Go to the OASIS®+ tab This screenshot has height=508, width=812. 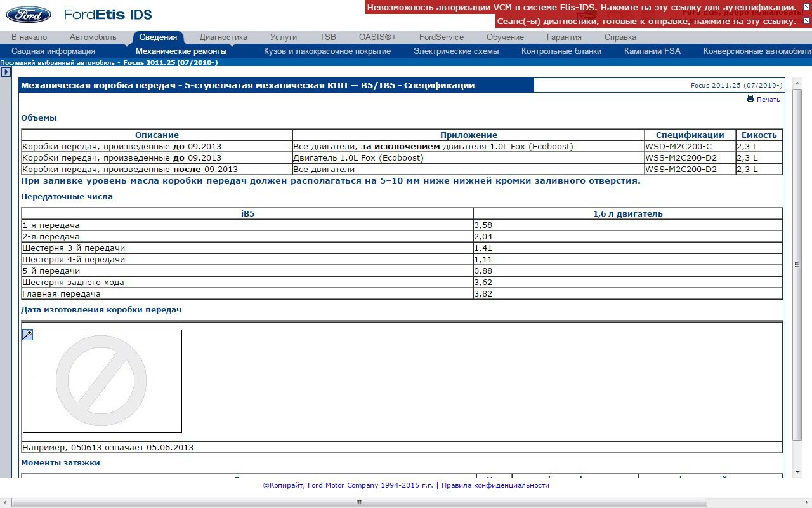(377, 37)
